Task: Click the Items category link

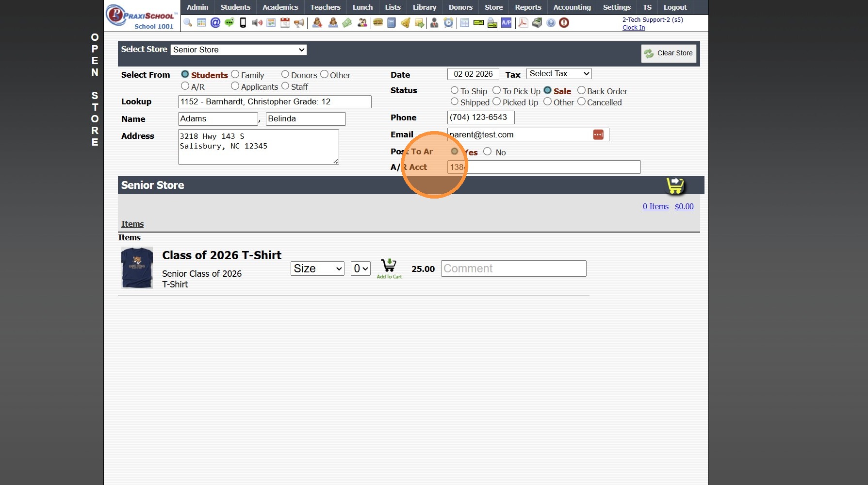Action: point(132,224)
